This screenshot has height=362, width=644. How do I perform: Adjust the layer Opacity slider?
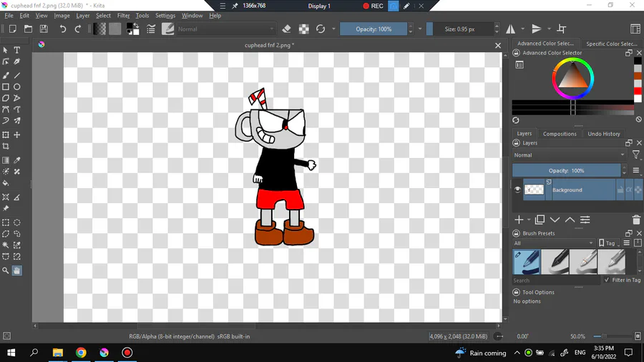click(567, 171)
